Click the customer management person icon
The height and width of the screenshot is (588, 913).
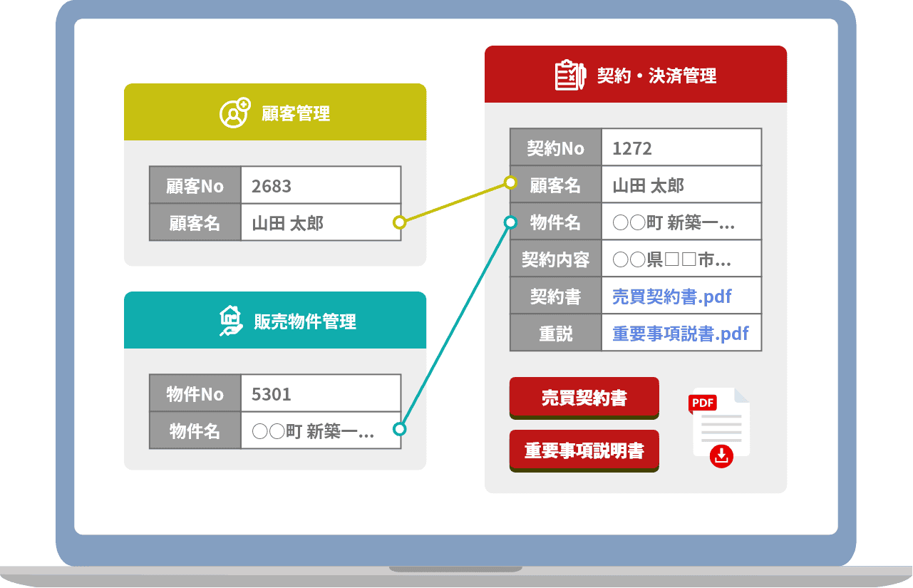(234, 113)
